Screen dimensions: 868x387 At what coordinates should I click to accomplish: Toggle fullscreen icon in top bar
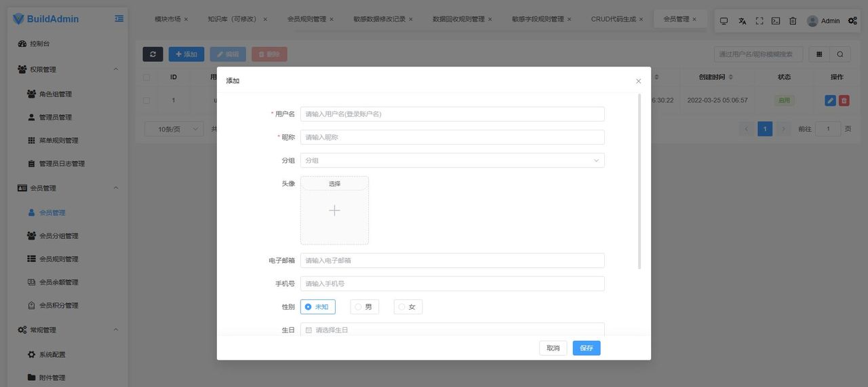[759, 21]
